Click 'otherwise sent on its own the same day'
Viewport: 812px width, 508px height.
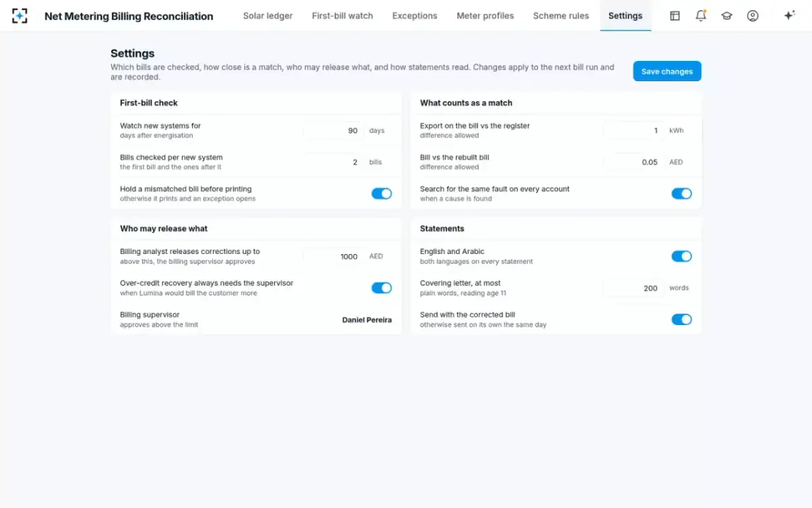click(x=483, y=325)
